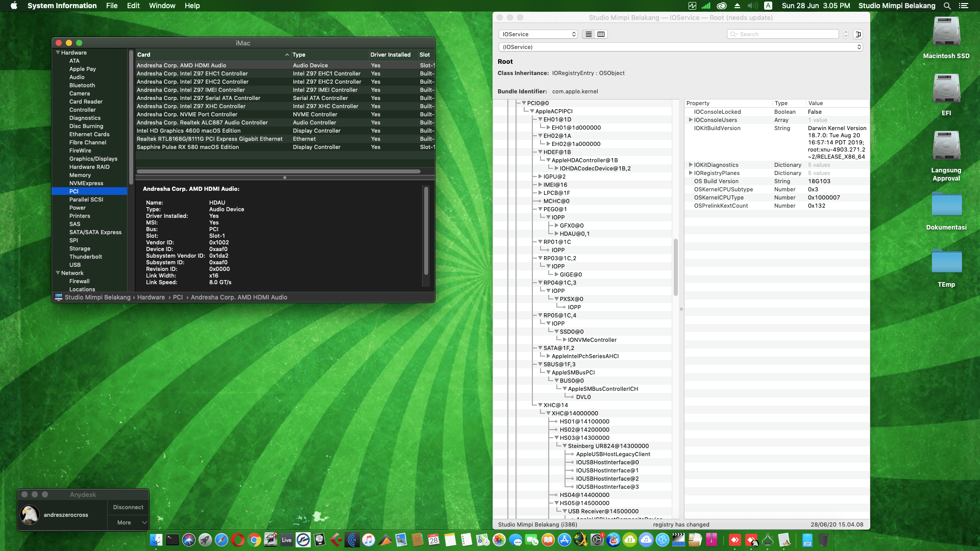Collapse the PCI0@0 tree node
Viewport: 980px width, 551px height.
point(524,103)
